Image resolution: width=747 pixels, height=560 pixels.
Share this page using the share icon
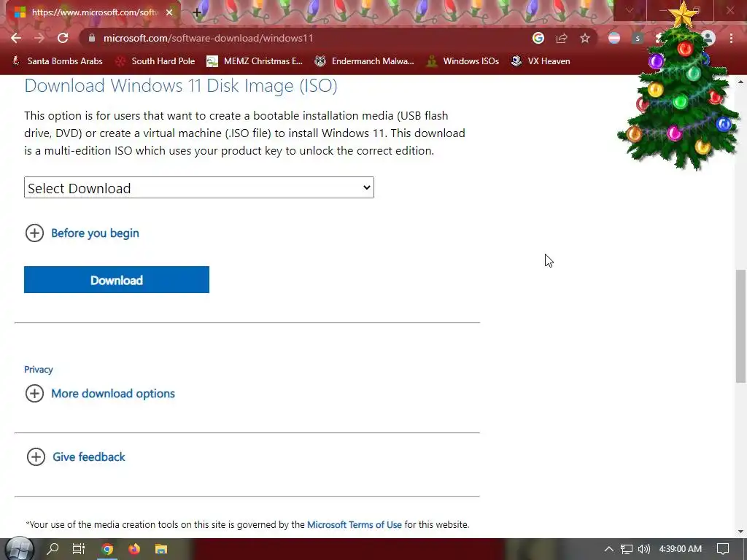click(x=562, y=38)
